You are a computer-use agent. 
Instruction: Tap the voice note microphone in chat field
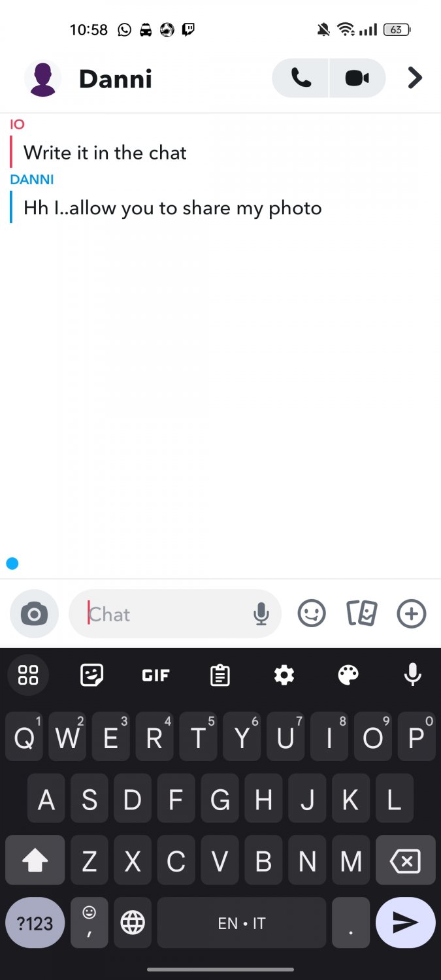click(x=261, y=614)
